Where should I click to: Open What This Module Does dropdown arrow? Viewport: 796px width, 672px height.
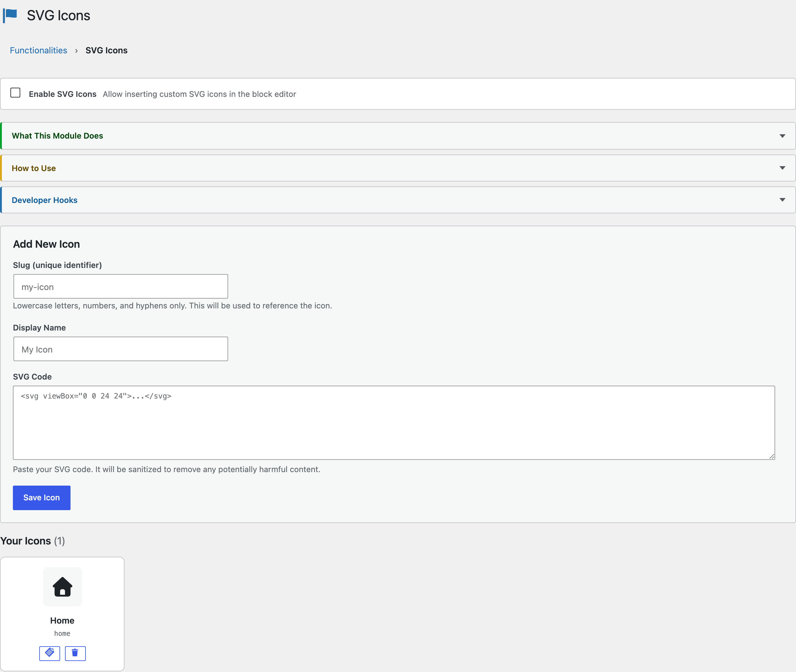[782, 136]
